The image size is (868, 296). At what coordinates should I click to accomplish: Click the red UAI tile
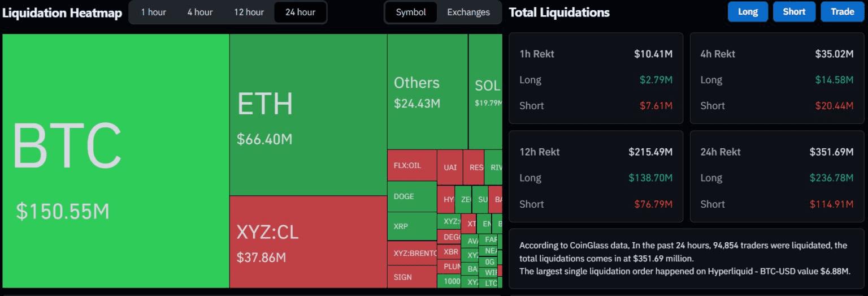pos(450,168)
